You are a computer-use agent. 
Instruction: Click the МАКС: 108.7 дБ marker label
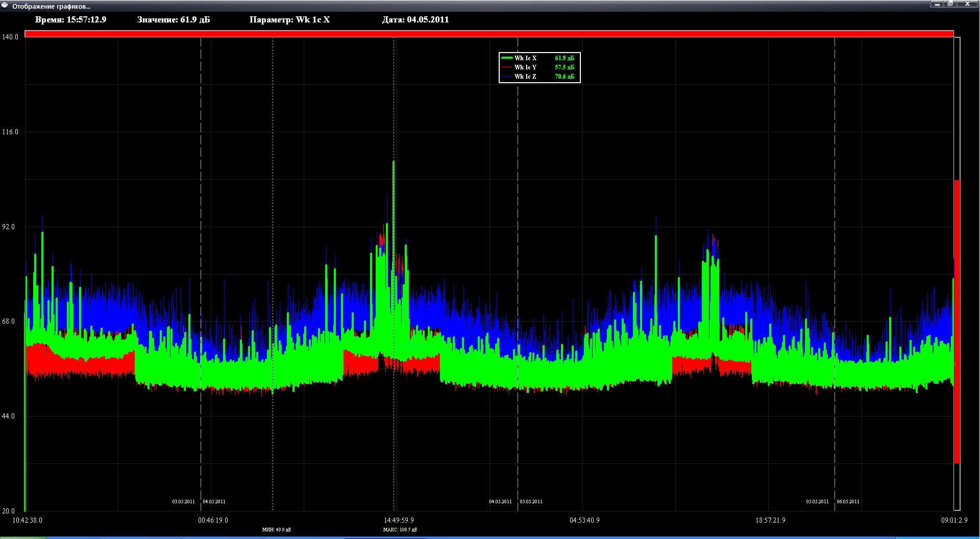400,530
